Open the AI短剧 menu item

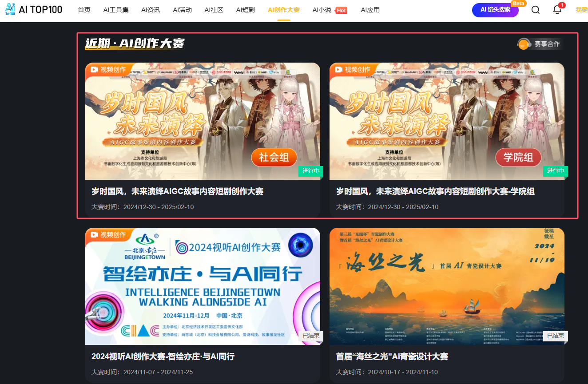[246, 10]
